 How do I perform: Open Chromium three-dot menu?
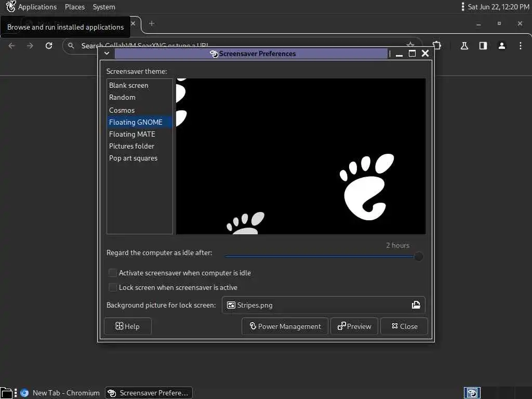click(x=521, y=46)
